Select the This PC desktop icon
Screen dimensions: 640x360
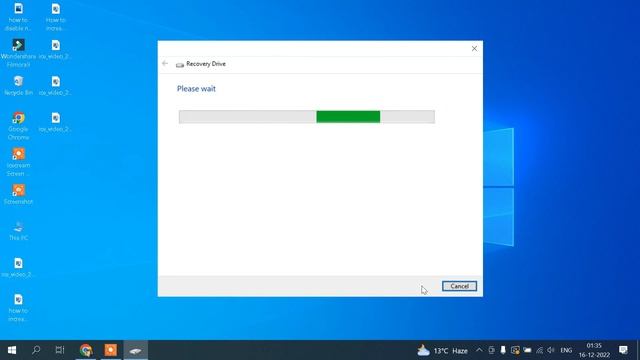18,231
